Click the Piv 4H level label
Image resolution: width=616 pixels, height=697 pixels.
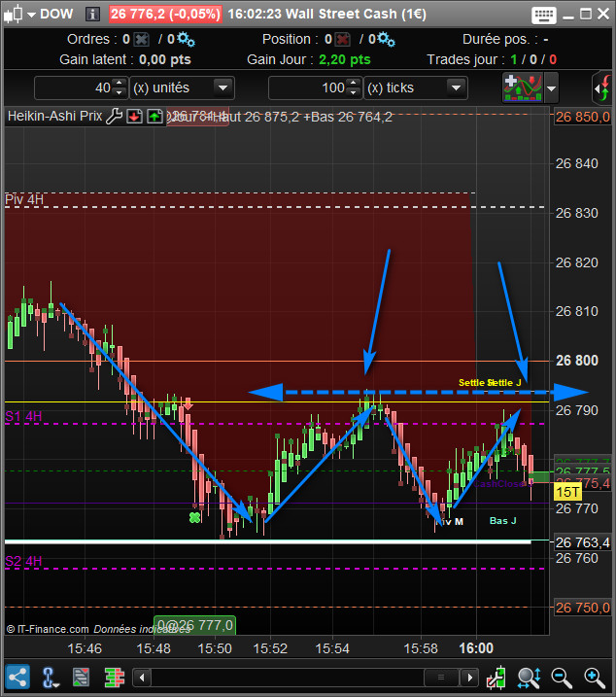(x=24, y=199)
